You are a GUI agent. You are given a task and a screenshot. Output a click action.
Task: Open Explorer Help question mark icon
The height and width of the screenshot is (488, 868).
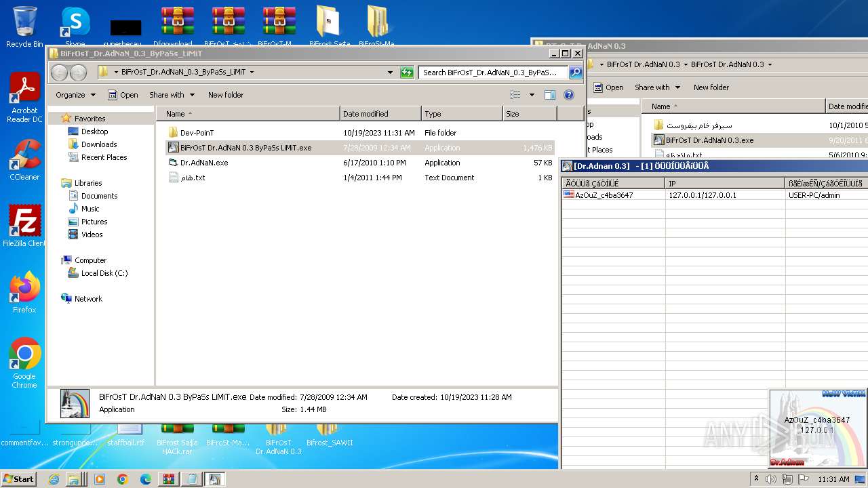pos(569,95)
